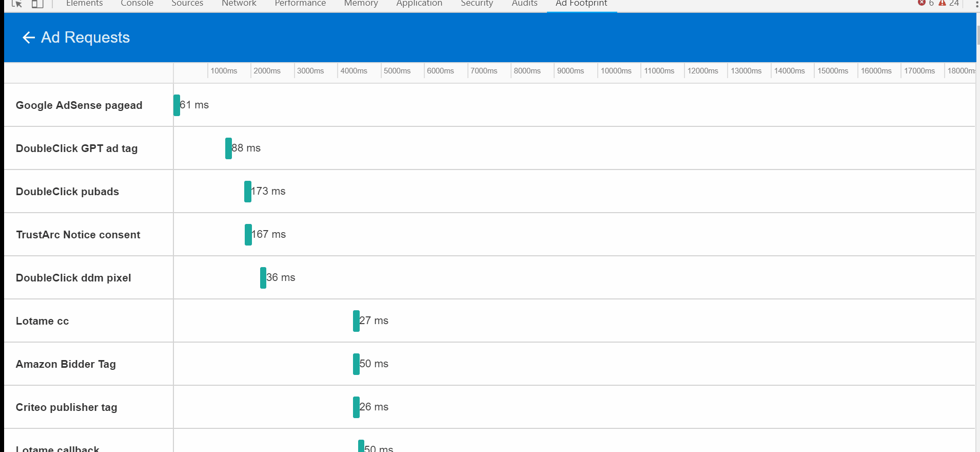Screen dimensions: 980x452
Task: Go back using the Ad Requests arrow
Action: [29, 37]
